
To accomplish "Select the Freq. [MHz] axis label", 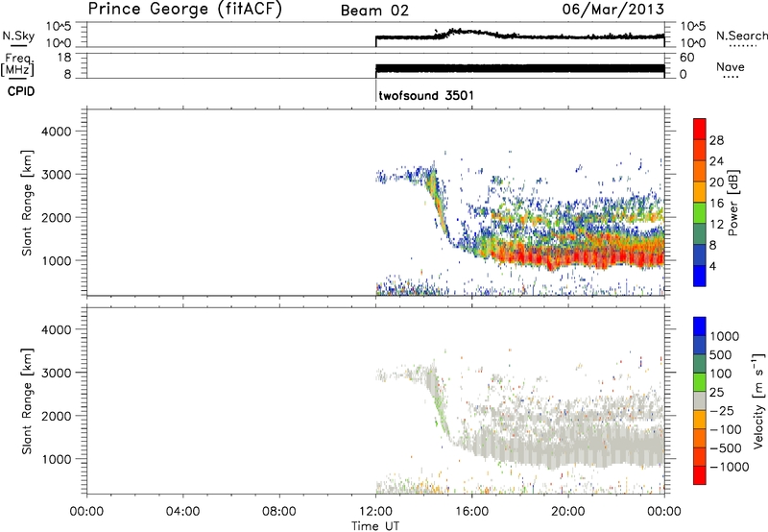I will [x=17, y=65].
